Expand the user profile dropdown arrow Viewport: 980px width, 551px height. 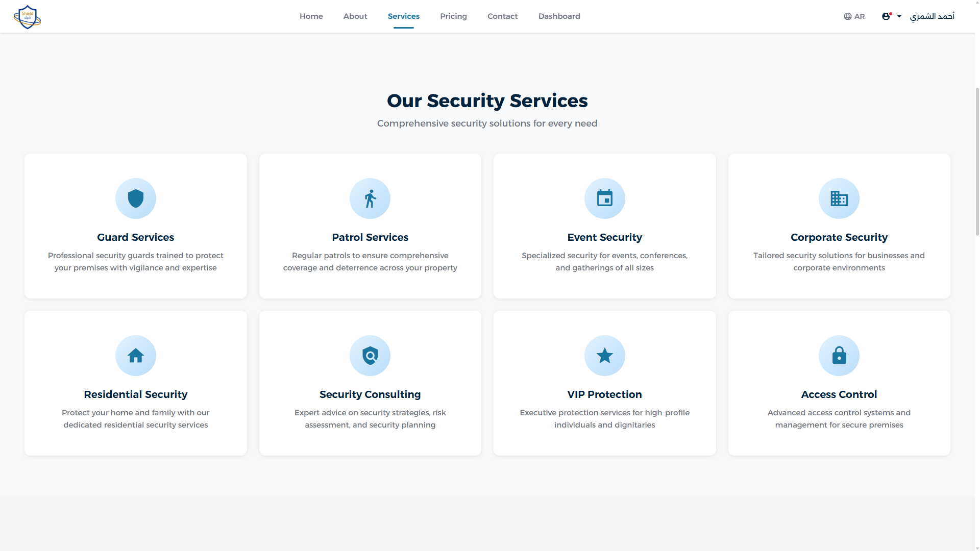899,16
